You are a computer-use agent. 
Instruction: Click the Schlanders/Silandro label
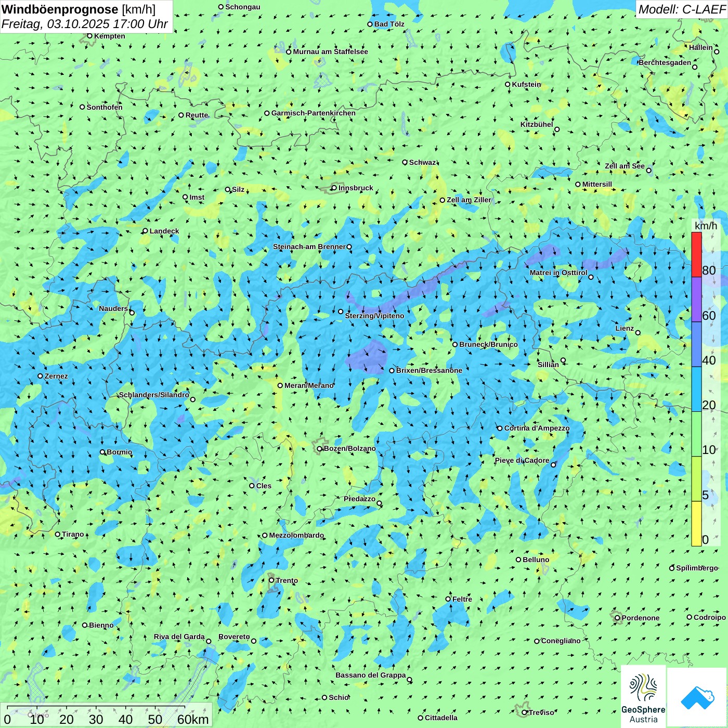point(154,395)
